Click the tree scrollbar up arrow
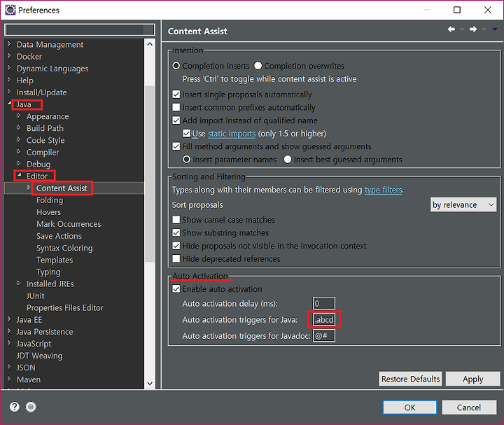Image resolution: width=504 pixels, height=425 pixels. [150, 44]
